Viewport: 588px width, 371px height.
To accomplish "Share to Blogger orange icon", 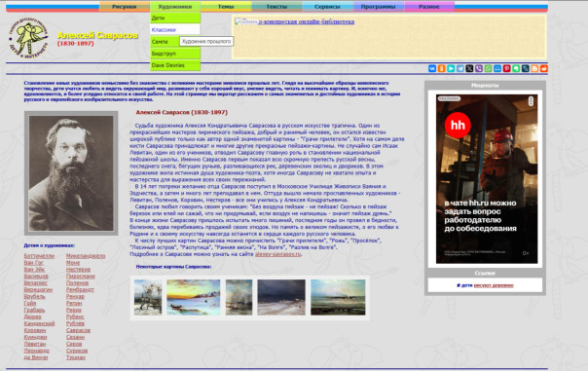I will pyautogui.click(x=534, y=68).
